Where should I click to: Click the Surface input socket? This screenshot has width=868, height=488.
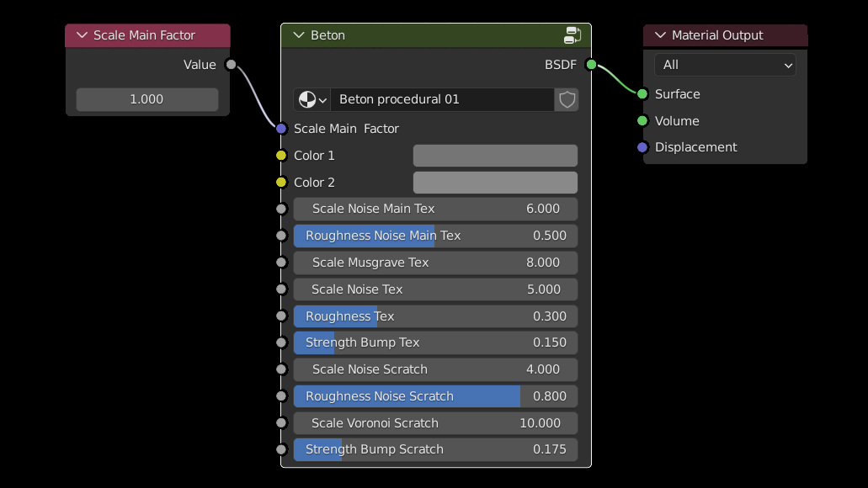click(642, 94)
